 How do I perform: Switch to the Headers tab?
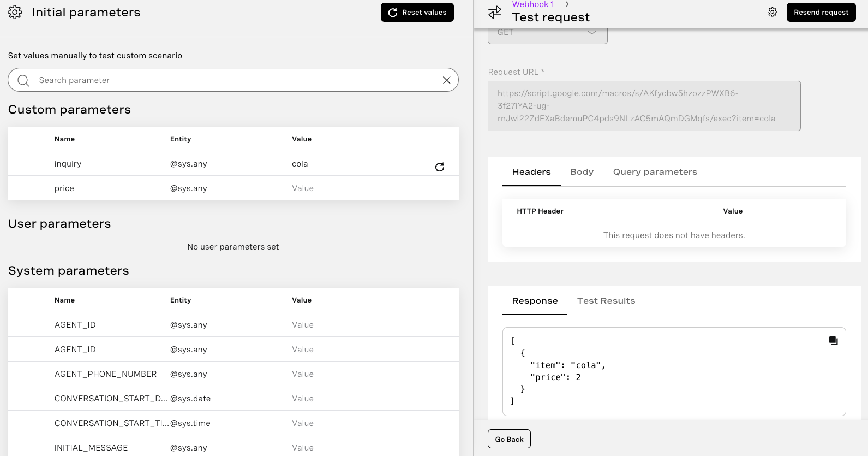point(531,172)
